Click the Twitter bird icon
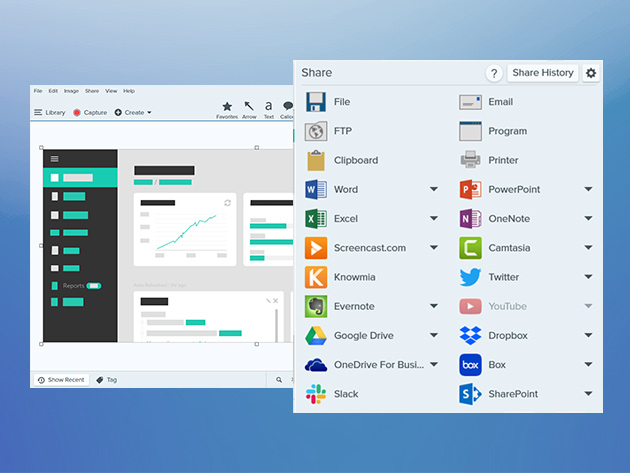The image size is (630, 473). pyautogui.click(x=470, y=277)
